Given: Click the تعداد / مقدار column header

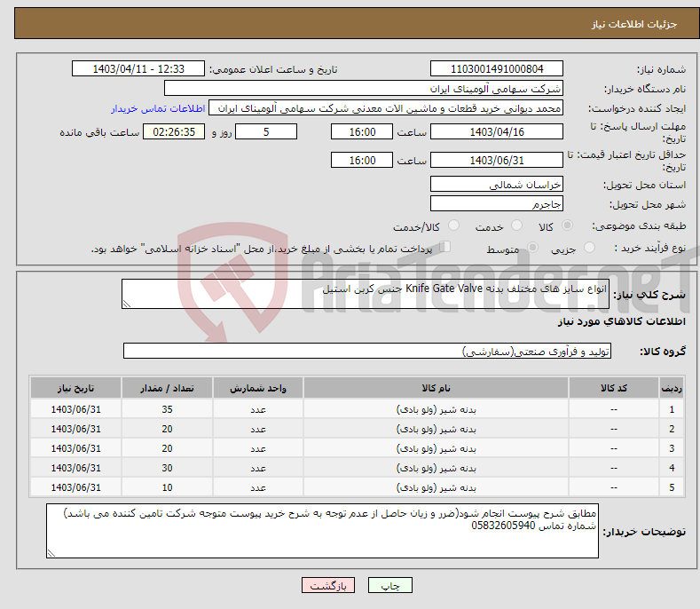Looking at the screenshot, I should (x=167, y=388).
